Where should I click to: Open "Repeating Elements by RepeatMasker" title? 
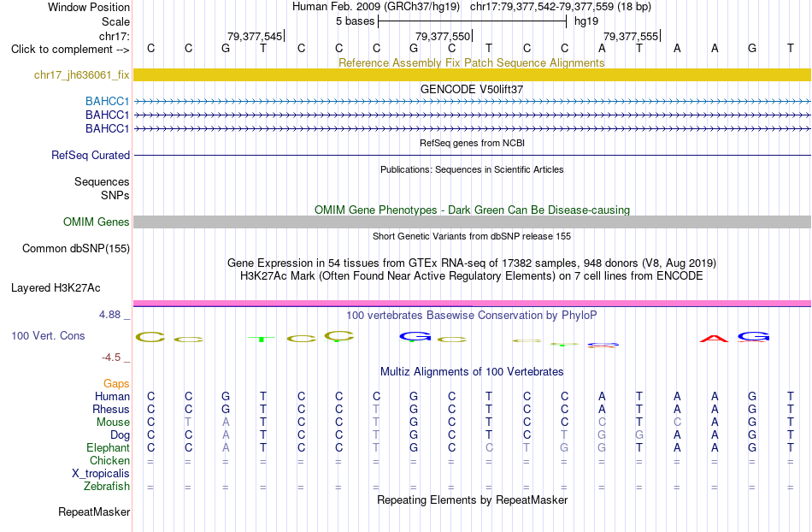[472, 499]
